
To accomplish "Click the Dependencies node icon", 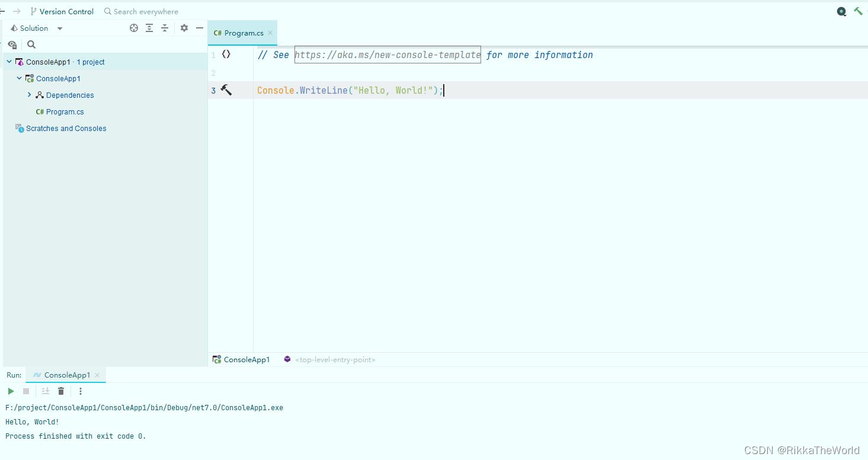I will tap(40, 95).
